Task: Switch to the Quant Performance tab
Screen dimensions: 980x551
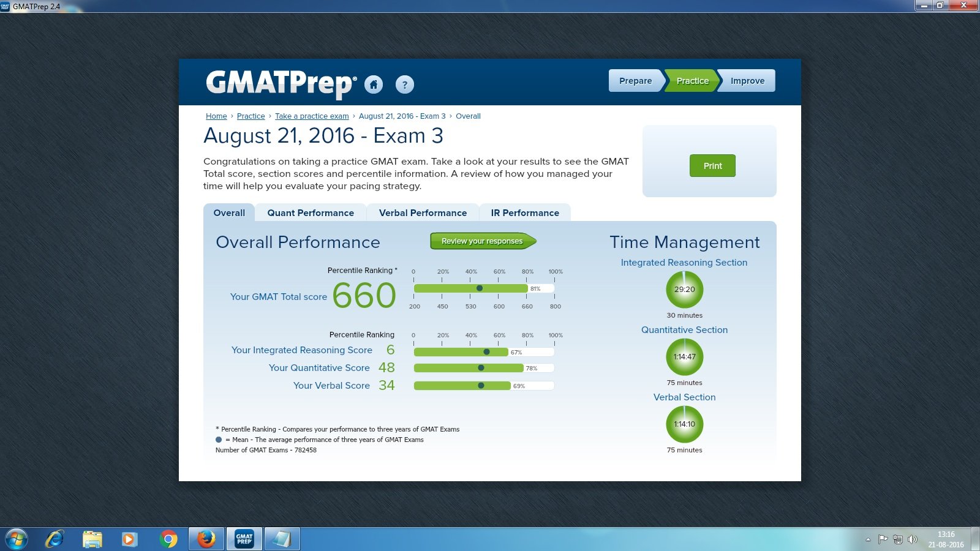Action: (311, 212)
